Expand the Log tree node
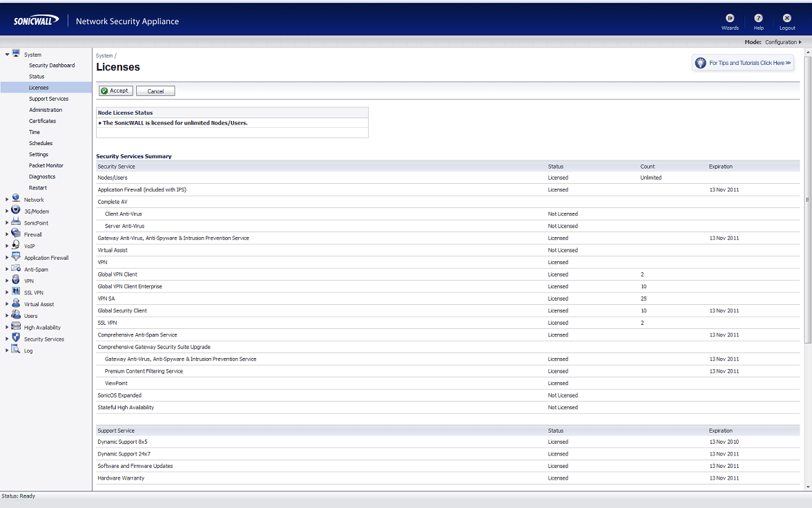The width and height of the screenshot is (812, 508). [7, 350]
